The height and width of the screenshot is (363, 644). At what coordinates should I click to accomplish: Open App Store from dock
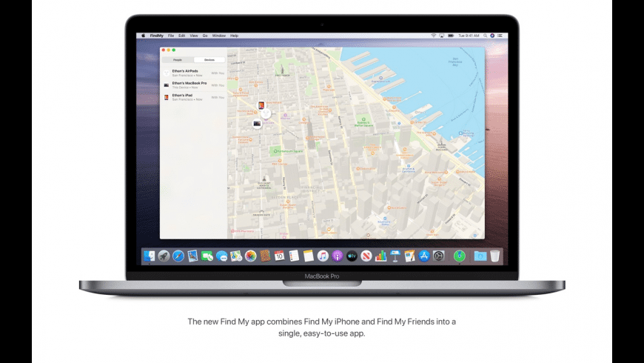424,256
